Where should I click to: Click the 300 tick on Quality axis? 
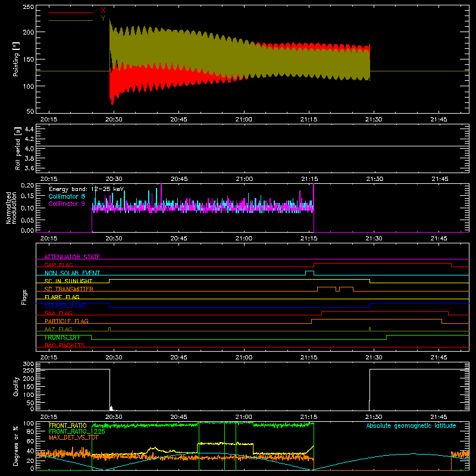click(28, 364)
